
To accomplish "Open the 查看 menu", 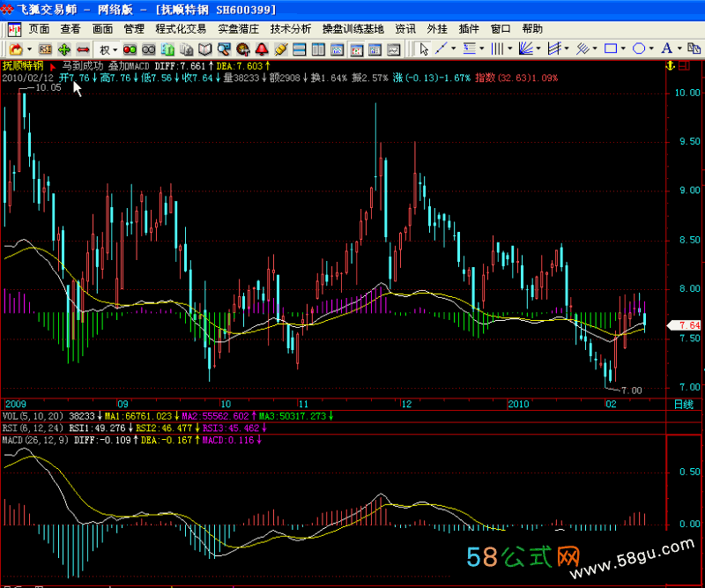I will (x=70, y=29).
